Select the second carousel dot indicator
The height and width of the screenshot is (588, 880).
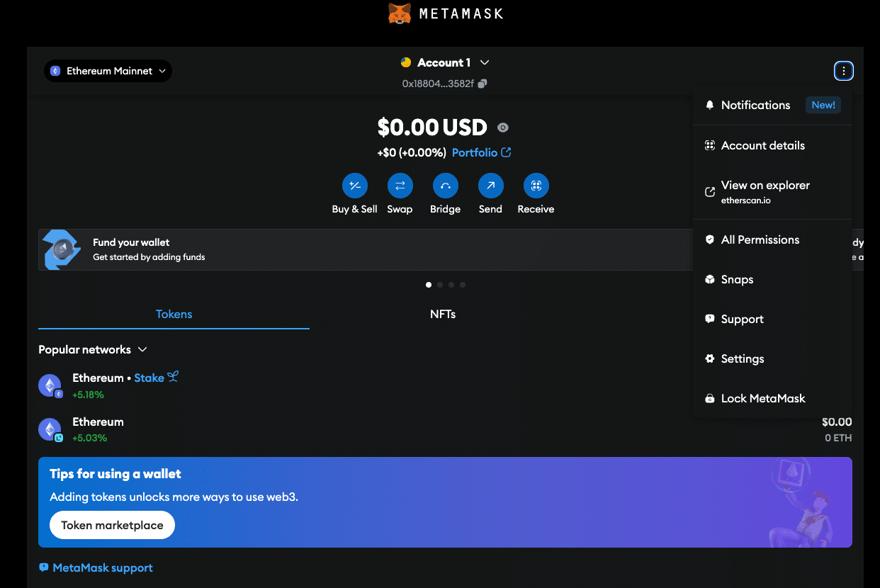440,284
